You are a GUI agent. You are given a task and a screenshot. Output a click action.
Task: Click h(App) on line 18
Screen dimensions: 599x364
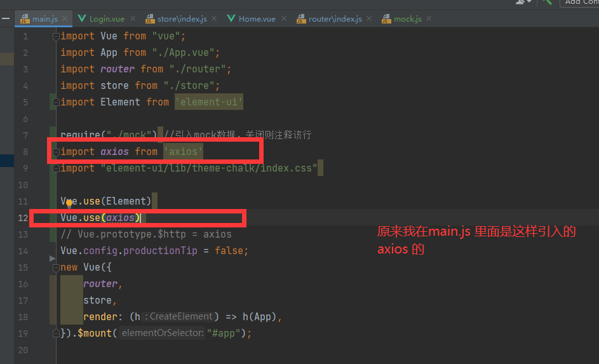click(259, 316)
